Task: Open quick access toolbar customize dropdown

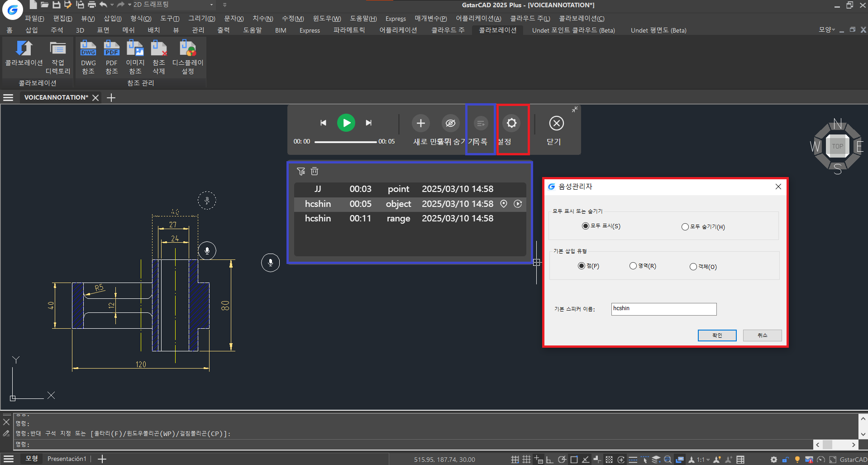Action: click(x=224, y=5)
